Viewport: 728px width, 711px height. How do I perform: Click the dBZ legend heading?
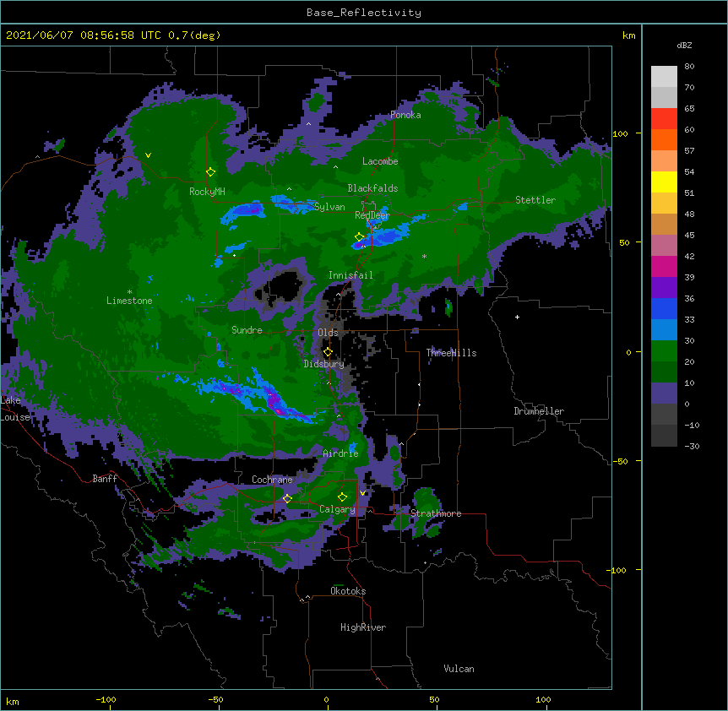pos(684,45)
